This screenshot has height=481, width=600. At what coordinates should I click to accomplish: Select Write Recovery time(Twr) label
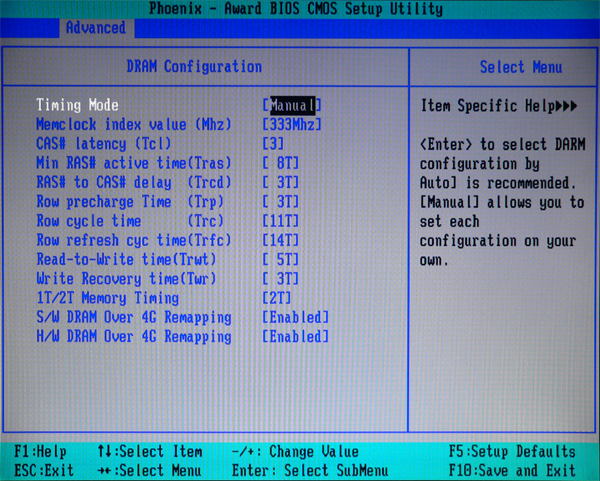click(126, 279)
